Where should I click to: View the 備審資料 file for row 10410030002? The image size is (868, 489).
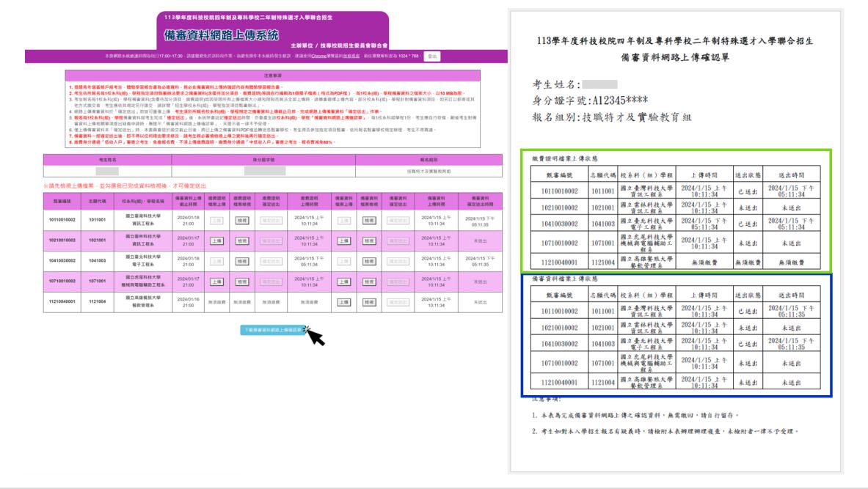[369, 261]
